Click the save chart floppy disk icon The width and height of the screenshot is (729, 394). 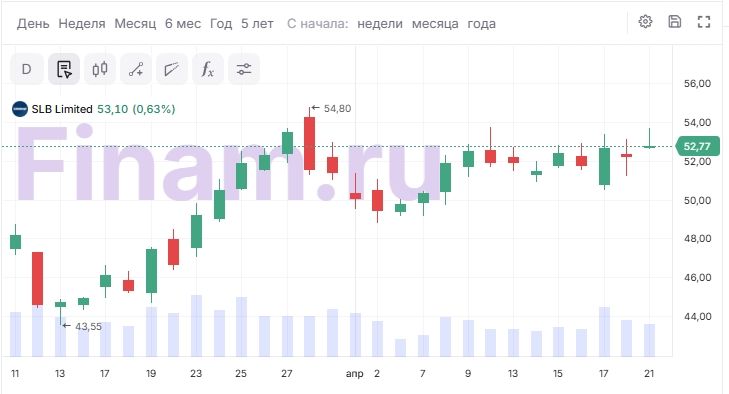[x=675, y=22]
